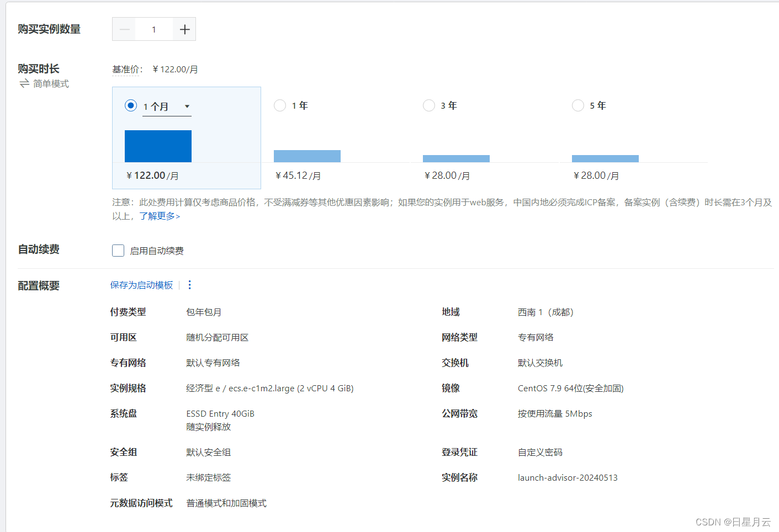
Task: Decrease instance quantity with minus button
Action: click(124, 29)
